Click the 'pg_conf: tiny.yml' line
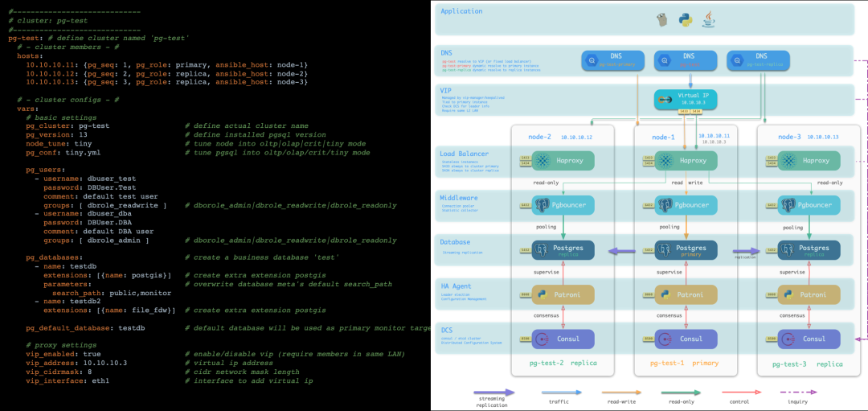 point(63,152)
